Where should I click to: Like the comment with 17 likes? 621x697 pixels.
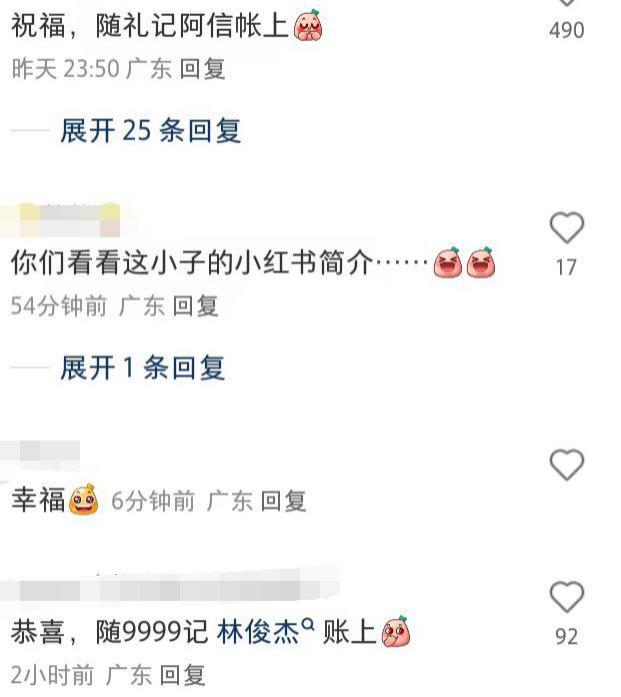(x=566, y=228)
